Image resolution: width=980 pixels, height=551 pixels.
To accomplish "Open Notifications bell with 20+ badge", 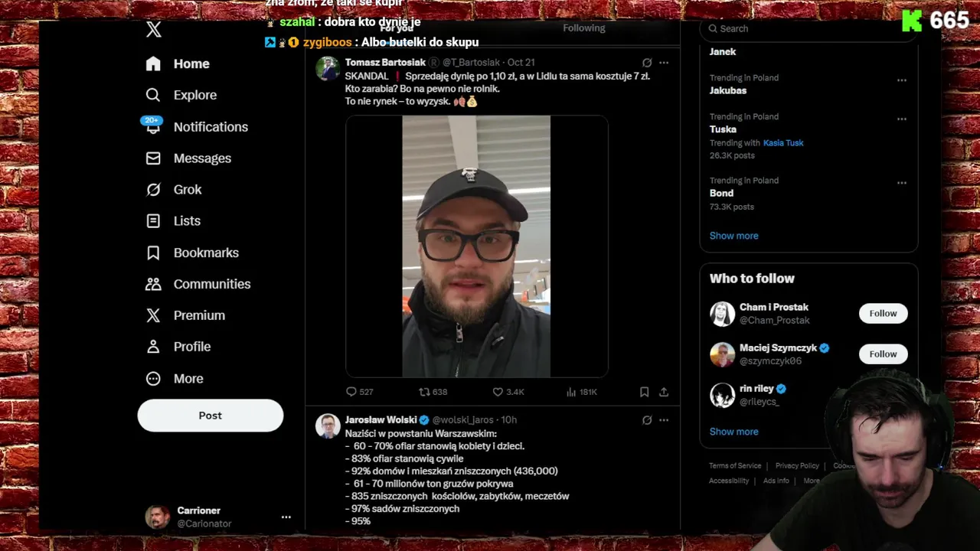I will tap(153, 126).
